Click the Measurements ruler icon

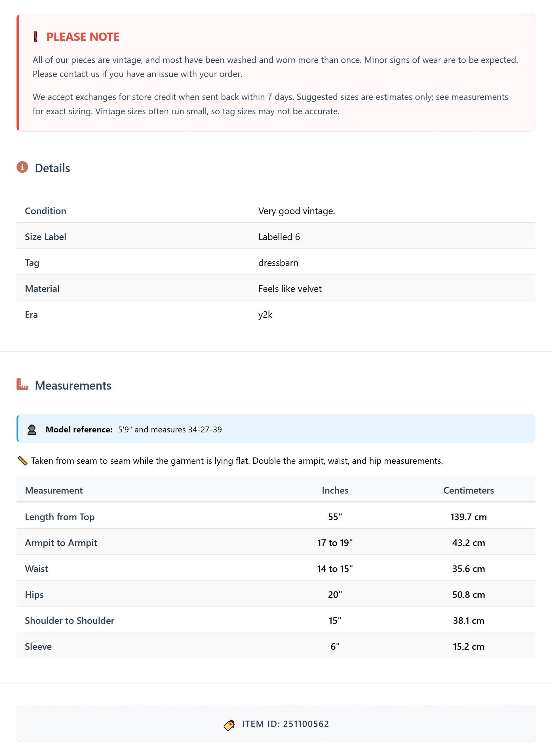[22, 384]
